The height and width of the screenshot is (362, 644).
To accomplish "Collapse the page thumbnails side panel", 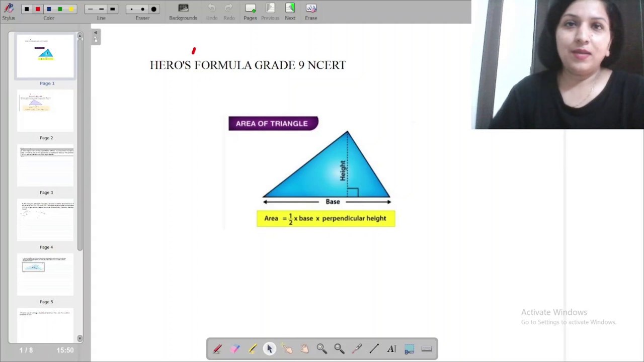I will (x=96, y=36).
